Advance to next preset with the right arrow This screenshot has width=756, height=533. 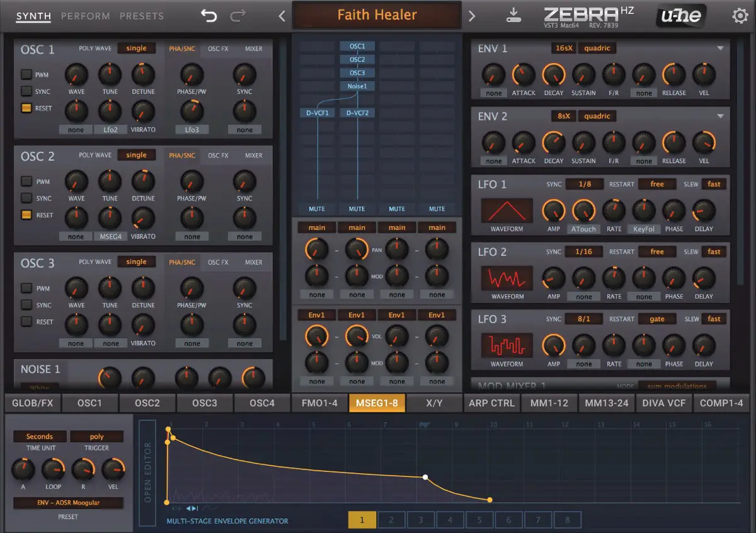point(472,14)
